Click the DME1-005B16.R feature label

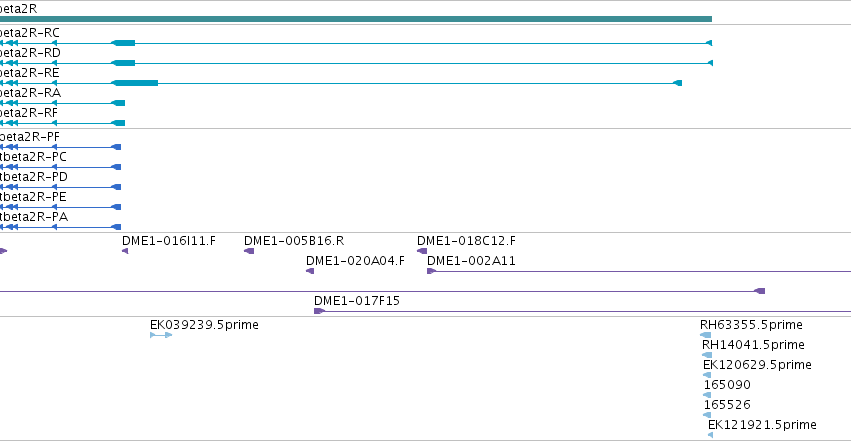294,241
